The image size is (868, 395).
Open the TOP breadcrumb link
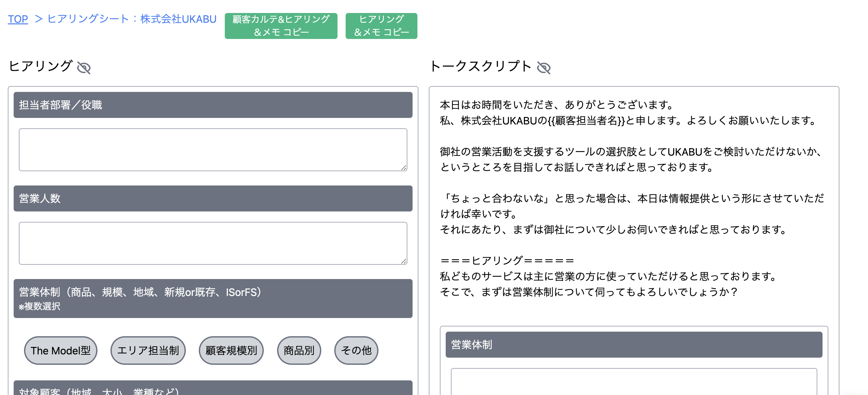tap(18, 19)
